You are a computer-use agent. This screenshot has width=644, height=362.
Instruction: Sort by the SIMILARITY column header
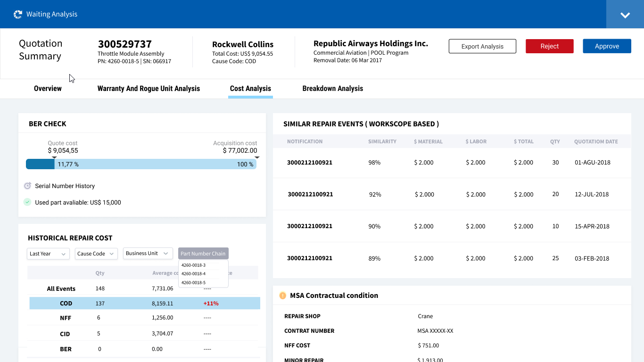coord(382,141)
